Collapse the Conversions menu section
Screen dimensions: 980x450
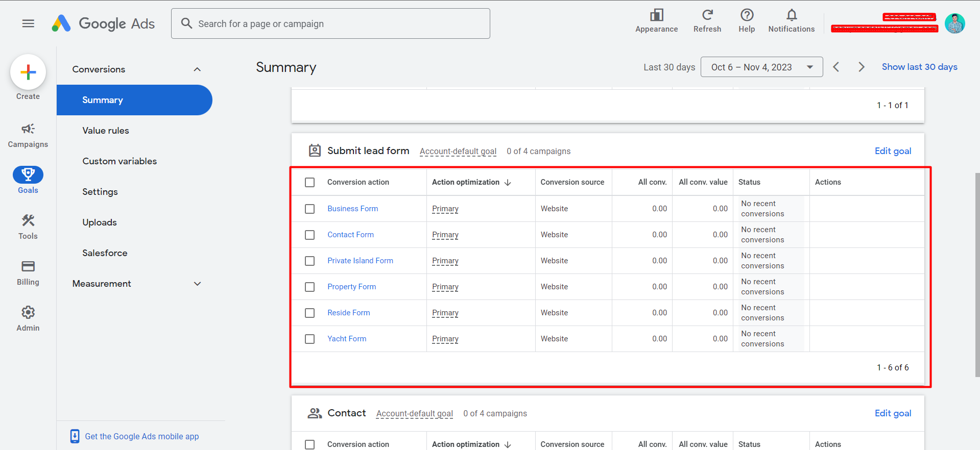197,69
